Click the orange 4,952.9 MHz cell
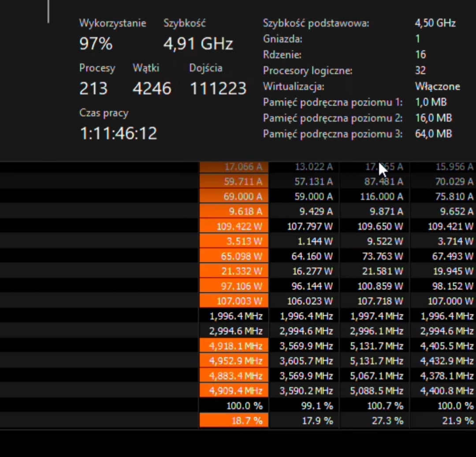 [x=234, y=360]
